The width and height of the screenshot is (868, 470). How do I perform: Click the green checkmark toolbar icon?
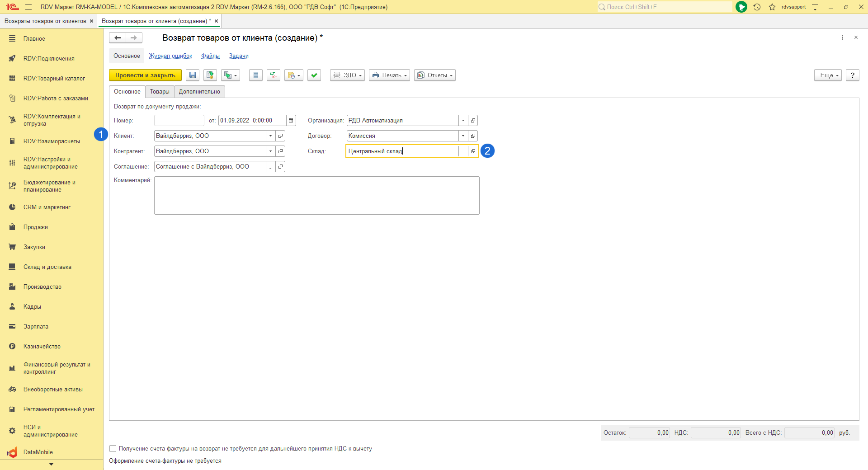[x=314, y=75]
